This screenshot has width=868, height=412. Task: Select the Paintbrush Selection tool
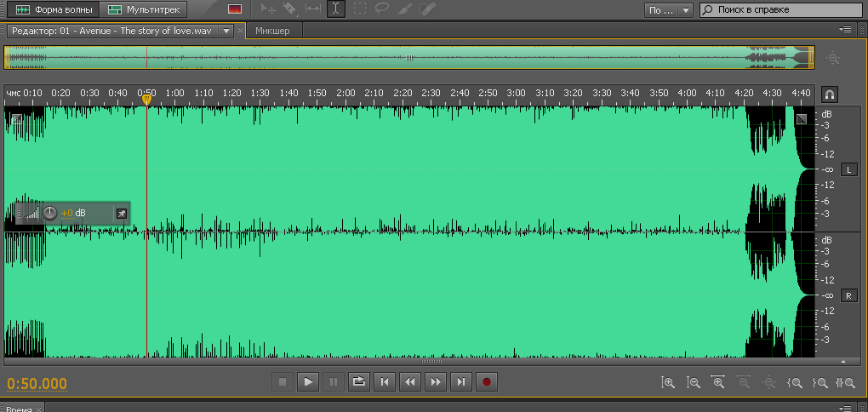[405, 9]
